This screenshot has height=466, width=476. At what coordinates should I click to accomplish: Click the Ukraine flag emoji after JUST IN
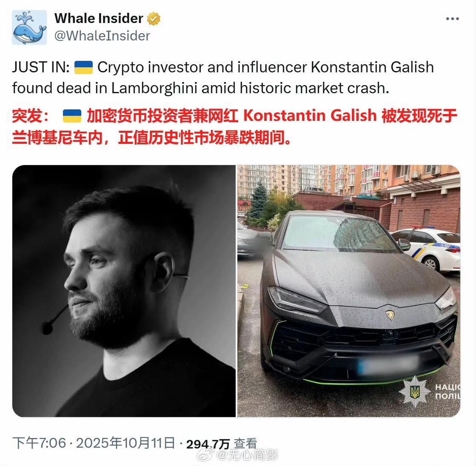tap(83, 67)
